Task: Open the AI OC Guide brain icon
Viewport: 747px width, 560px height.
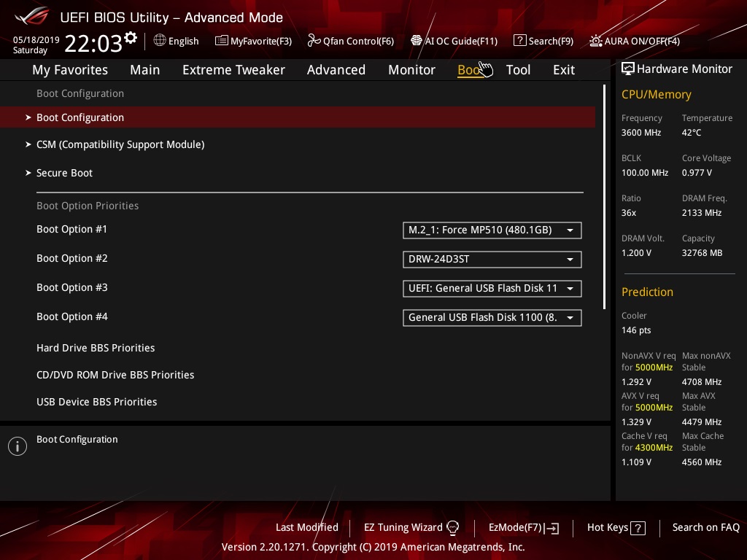Action: pyautogui.click(x=417, y=41)
